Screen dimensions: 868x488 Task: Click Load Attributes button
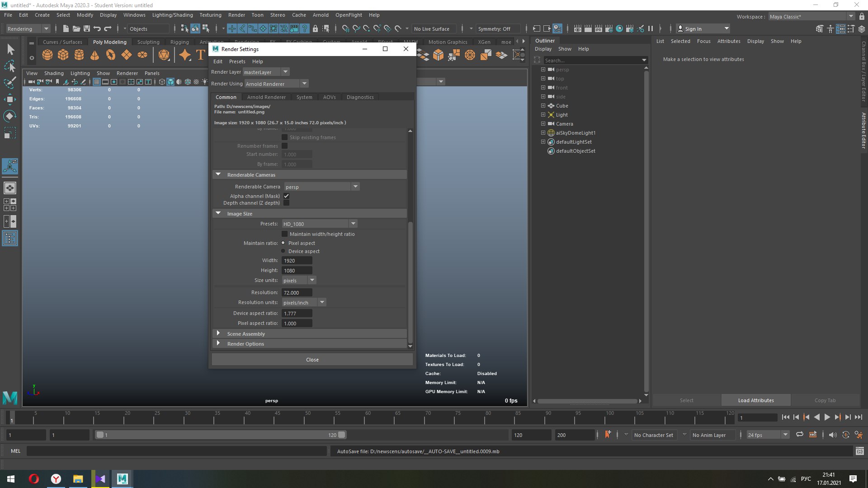pyautogui.click(x=756, y=400)
